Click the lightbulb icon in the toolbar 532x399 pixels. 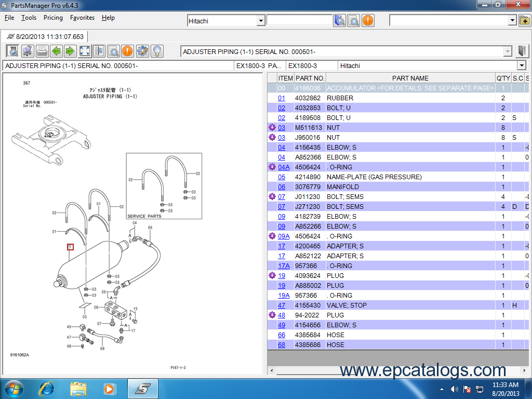coord(156,51)
